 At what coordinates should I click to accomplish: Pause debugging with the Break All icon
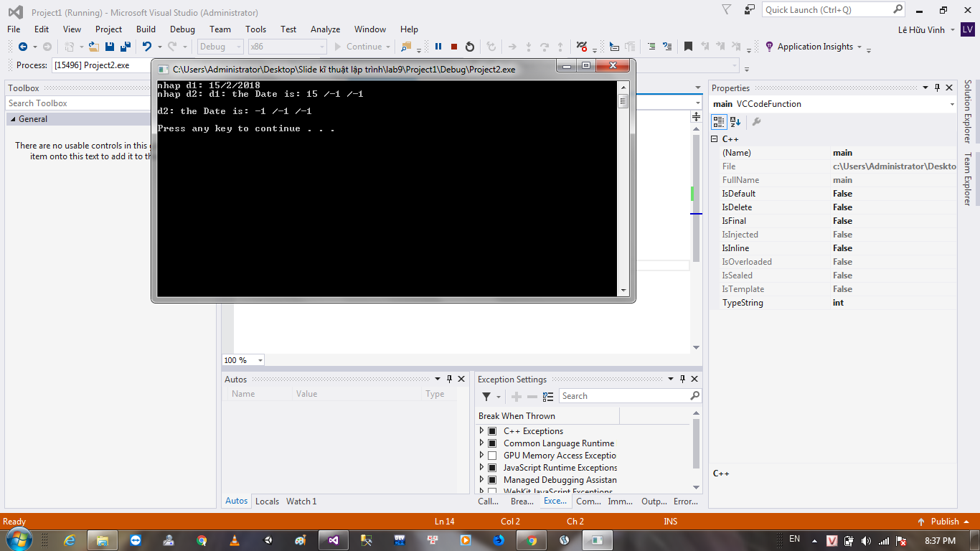click(438, 47)
